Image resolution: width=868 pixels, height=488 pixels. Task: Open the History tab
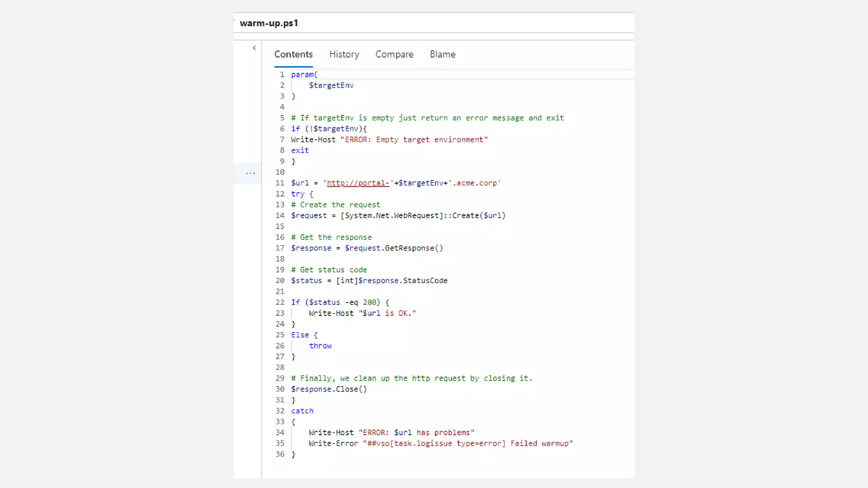pos(344,55)
